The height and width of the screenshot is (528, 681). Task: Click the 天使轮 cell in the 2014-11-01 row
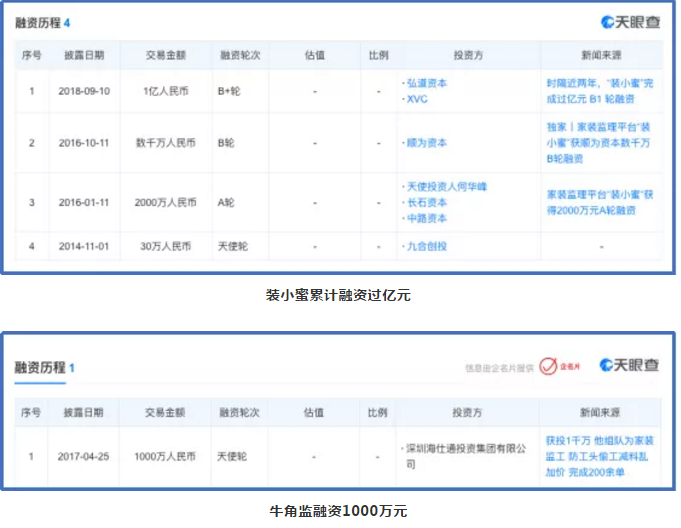[232, 246]
